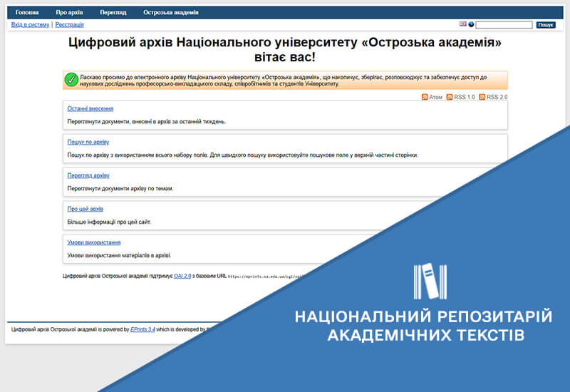Open the Головна menu item
The width and height of the screenshot is (570, 392).
point(27,12)
